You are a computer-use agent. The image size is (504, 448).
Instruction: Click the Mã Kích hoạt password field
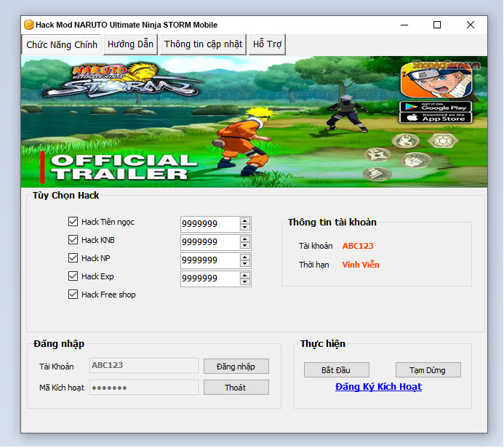144,388
